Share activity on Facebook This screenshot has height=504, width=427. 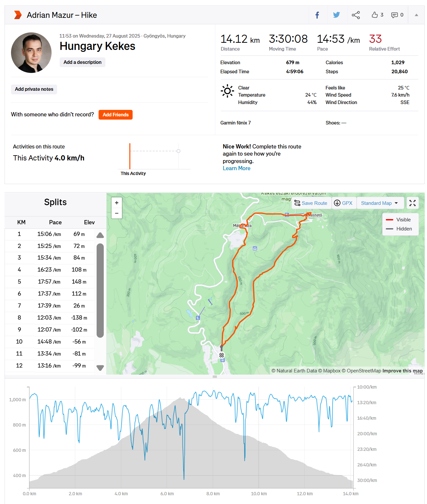point(317,15)
